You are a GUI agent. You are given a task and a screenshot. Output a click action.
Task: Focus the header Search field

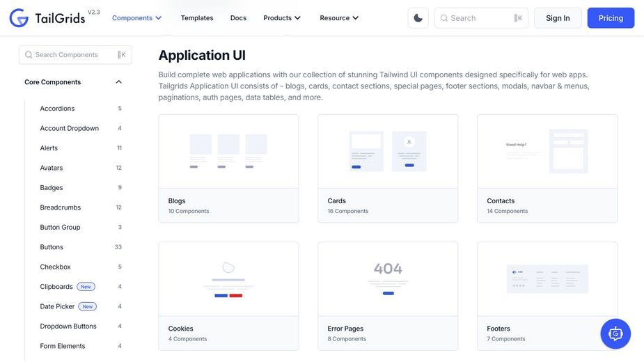click(x=481, y=18)
